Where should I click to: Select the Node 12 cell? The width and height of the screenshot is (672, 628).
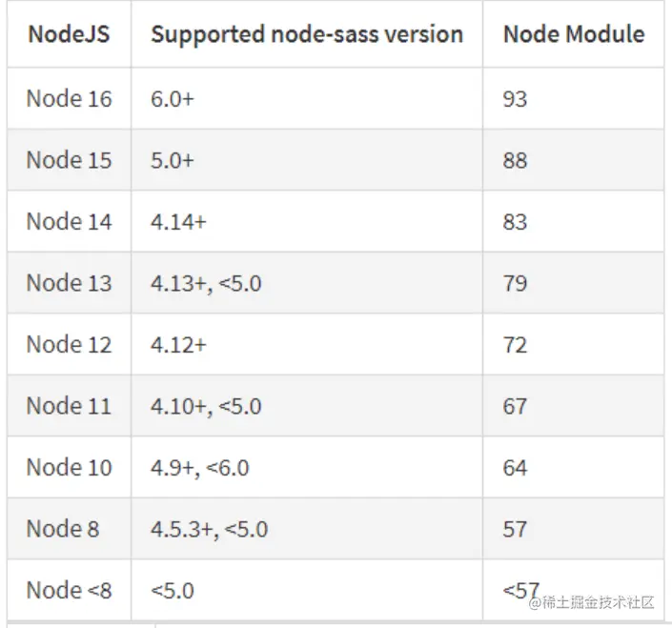[69, 345]
